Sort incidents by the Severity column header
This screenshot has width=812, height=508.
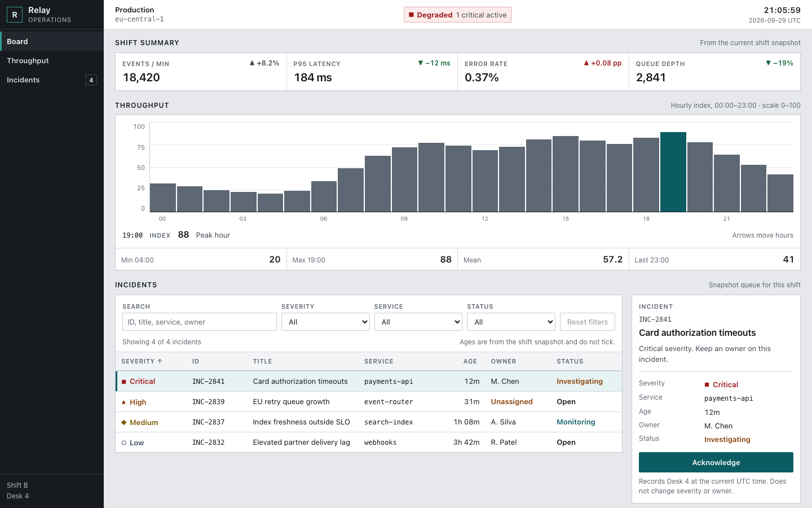tap(142, 361)
